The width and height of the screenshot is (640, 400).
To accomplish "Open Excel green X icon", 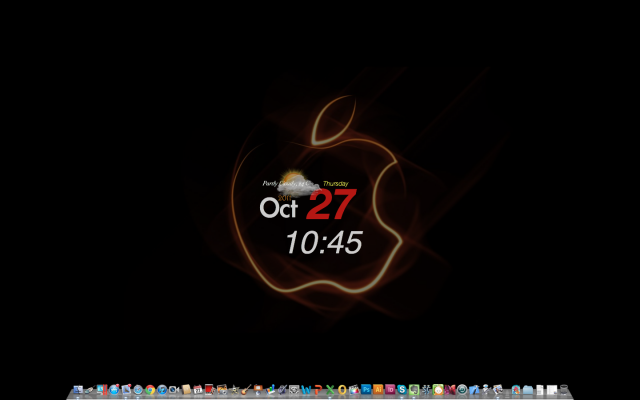I will [330, 390].
